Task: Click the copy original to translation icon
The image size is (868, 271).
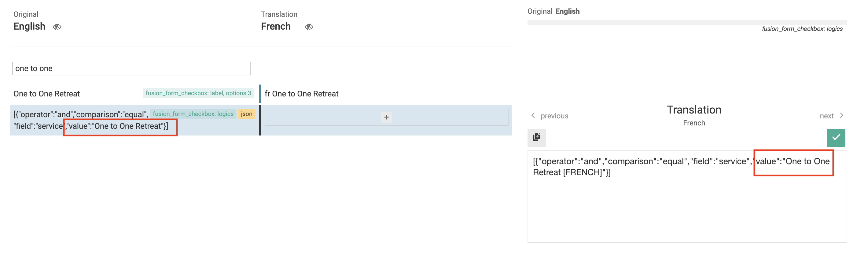Action: point(536,137)
